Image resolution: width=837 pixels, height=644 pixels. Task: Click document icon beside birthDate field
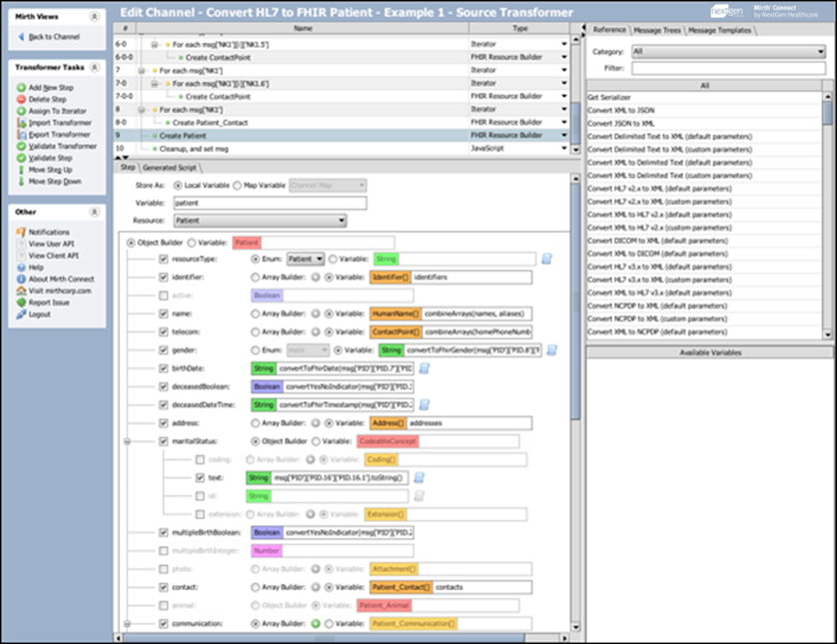click(x=423, y=368)
